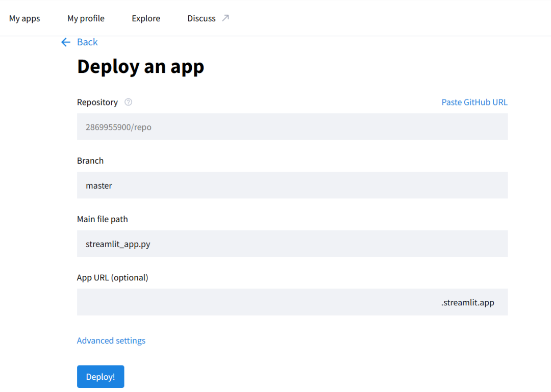Image resolution: width=551 pixels, height=392 pixels.
Task: Click the Paste GitHub URL link
Action: coord(474,102)
